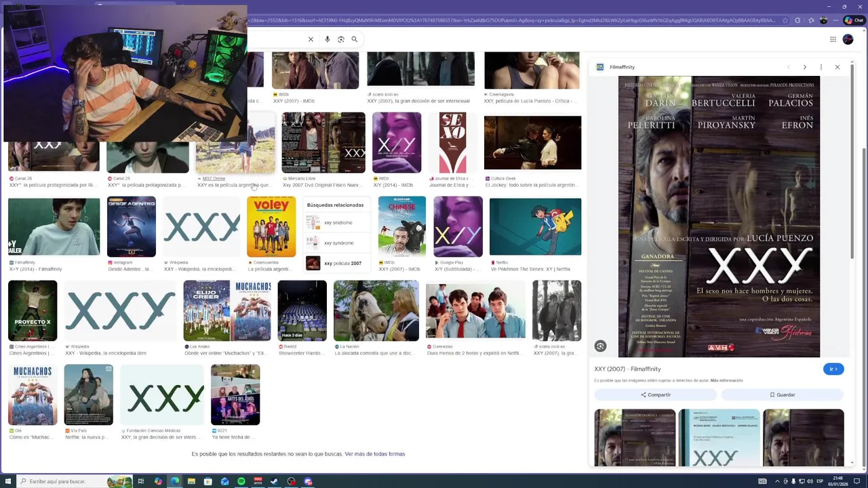Open Discord from the taskbar
Image resolution: width=868 pixels, height=488 pixels.
(x=308, y=481)
